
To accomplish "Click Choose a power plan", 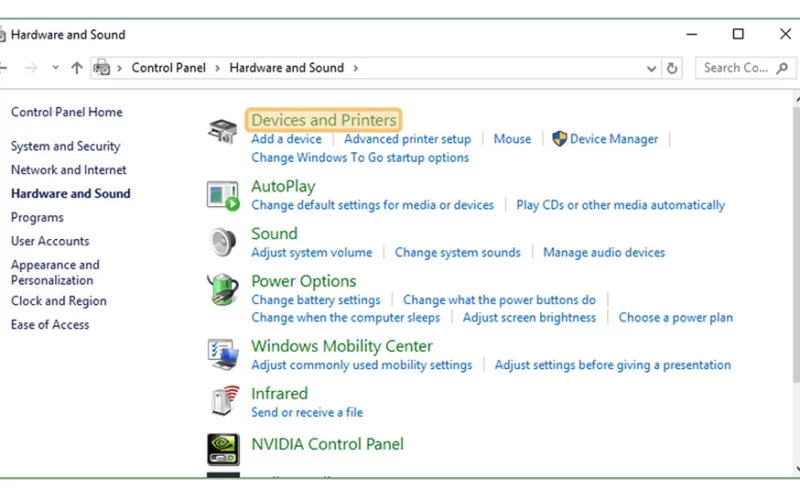I will (676, 318).
